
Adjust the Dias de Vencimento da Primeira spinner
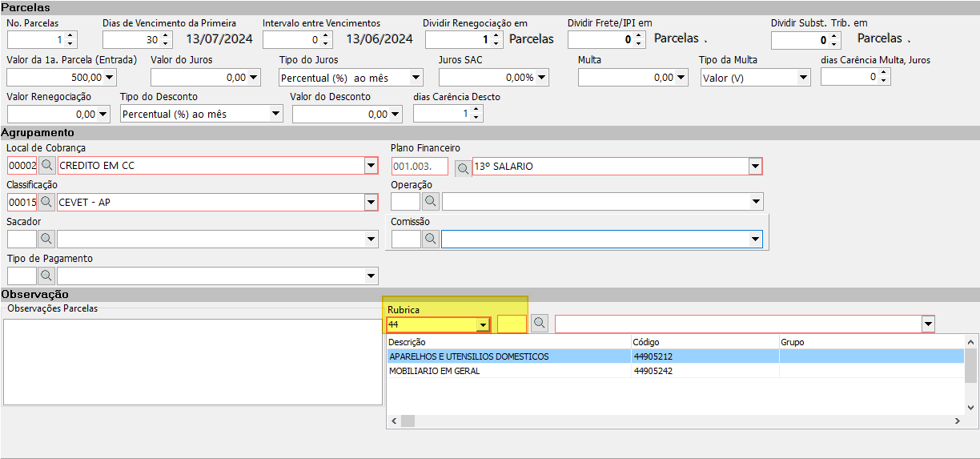166,39
